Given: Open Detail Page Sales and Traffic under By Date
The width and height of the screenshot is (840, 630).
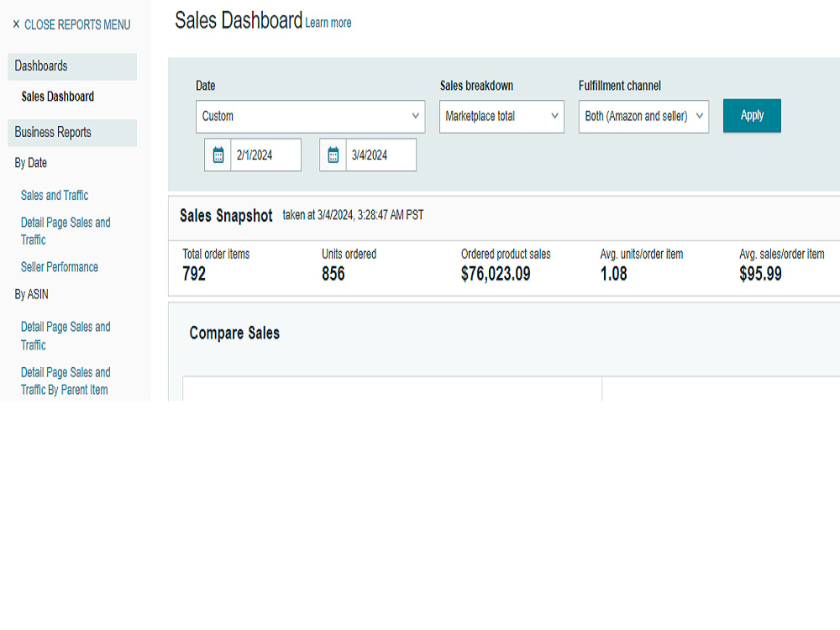Looking at the screenshot, I should (66, 231).
